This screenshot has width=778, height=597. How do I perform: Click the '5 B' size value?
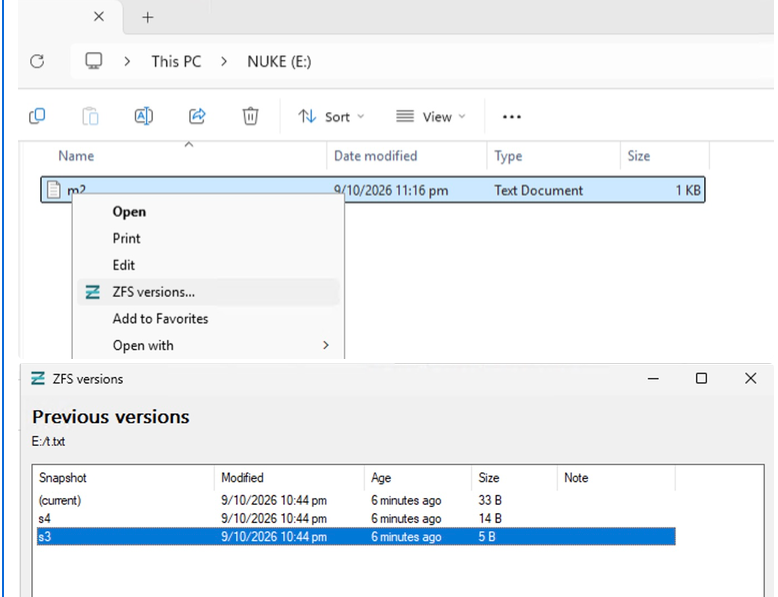coord(487,537)
